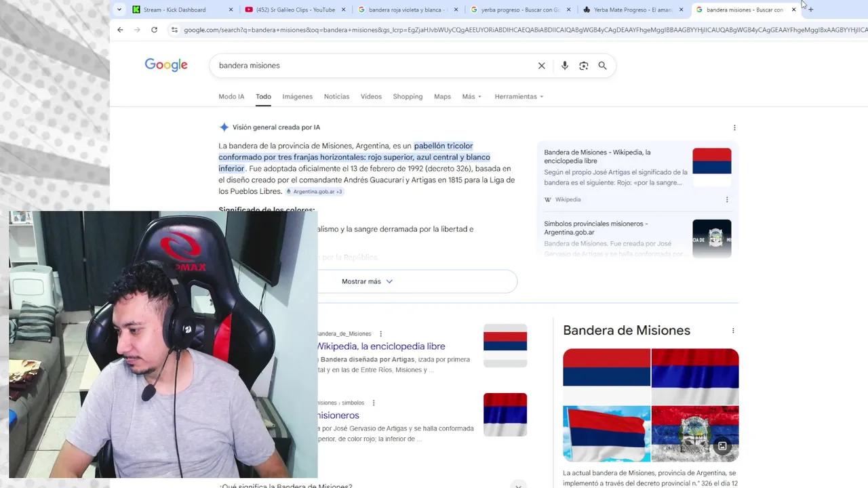
Task: Open the Wikipedia, la enciclopedia libre result
Action: click(381, 346)
